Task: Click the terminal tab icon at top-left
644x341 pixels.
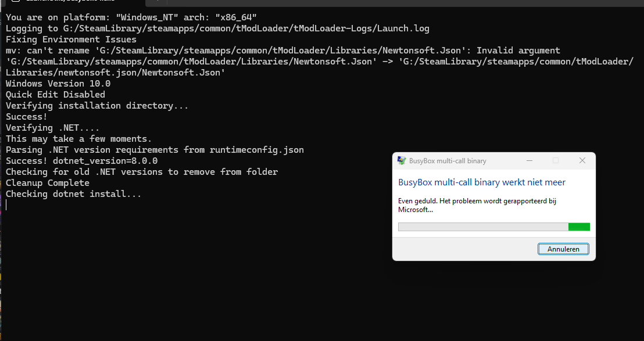Action: 15,1
